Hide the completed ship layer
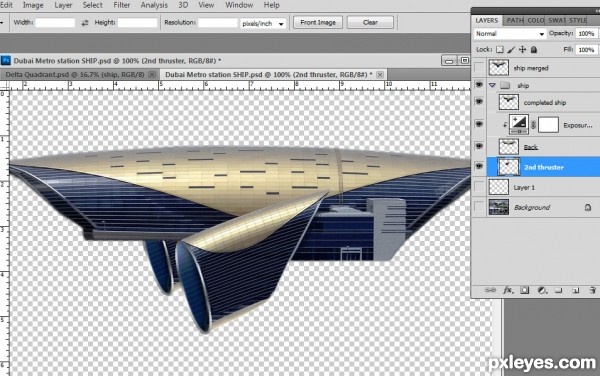Viewport: 600px width, 376px height. coord(479,102)
